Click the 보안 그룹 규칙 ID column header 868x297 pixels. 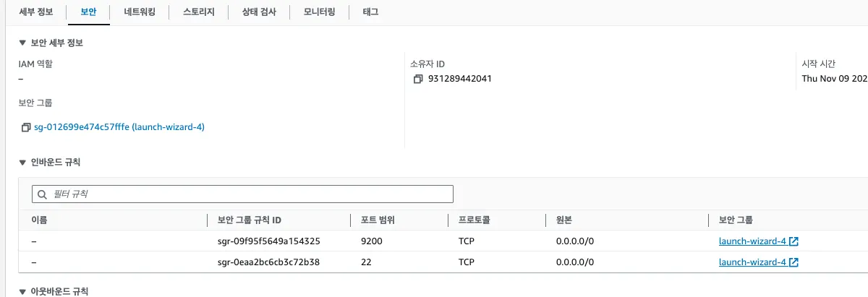pyautogui.click(x=249, y=220)
